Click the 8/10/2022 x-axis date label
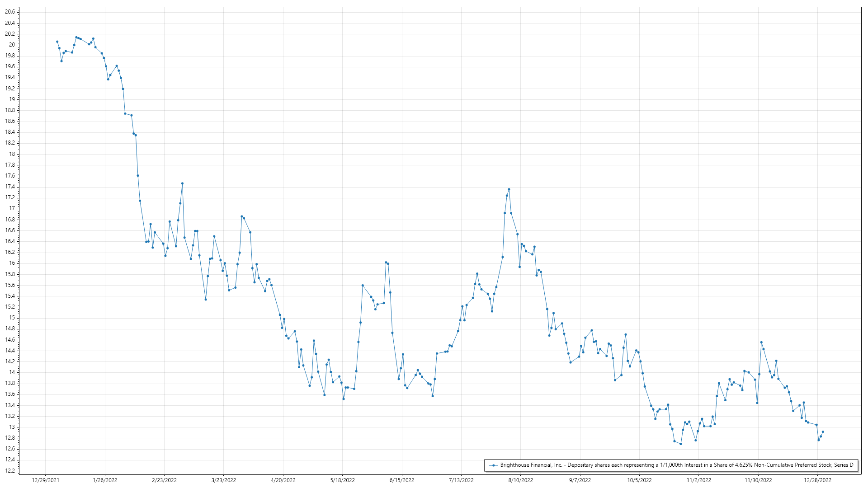The height and width of the screenshot is (488, 868). [x=520, y=480]
